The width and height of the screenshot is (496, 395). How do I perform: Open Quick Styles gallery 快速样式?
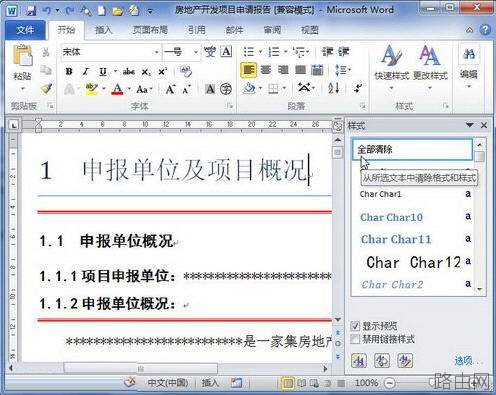391,67
